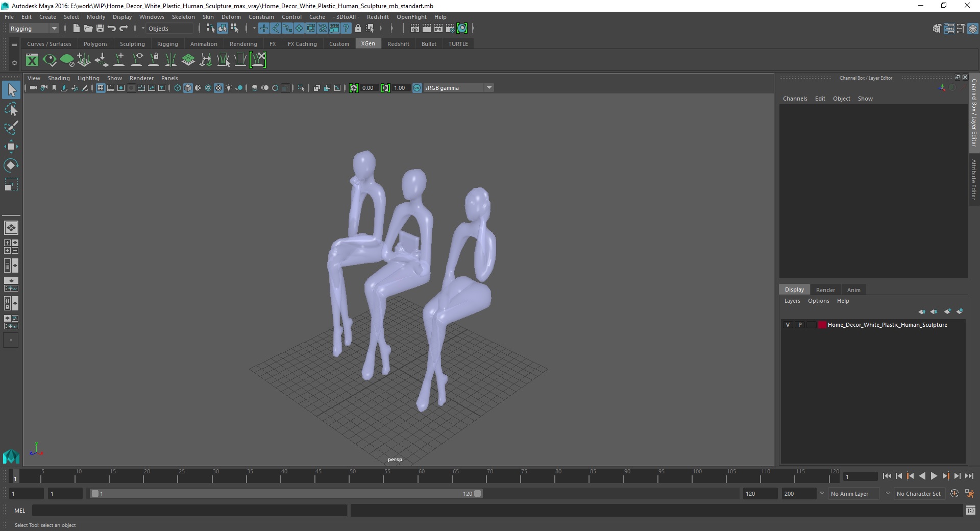Select the Lasso tool in toolbox
This screenshot has height=531, width=980.
point(11,109)
